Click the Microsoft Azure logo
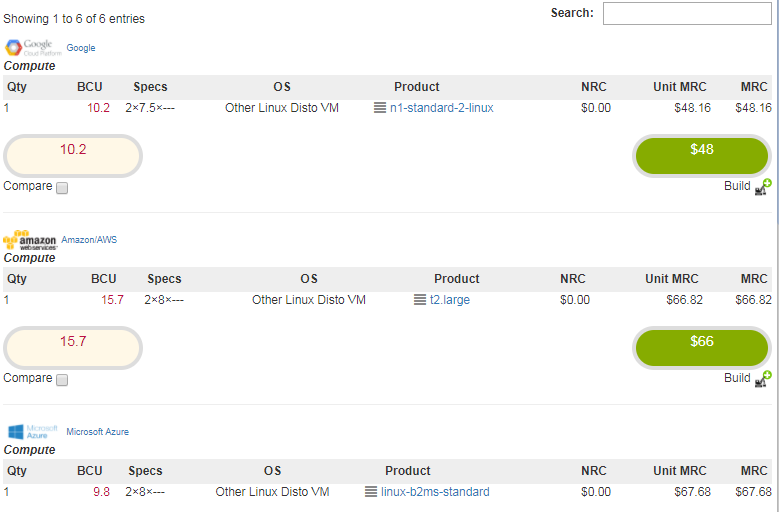 pyautogui.click(x=33, y=432)
